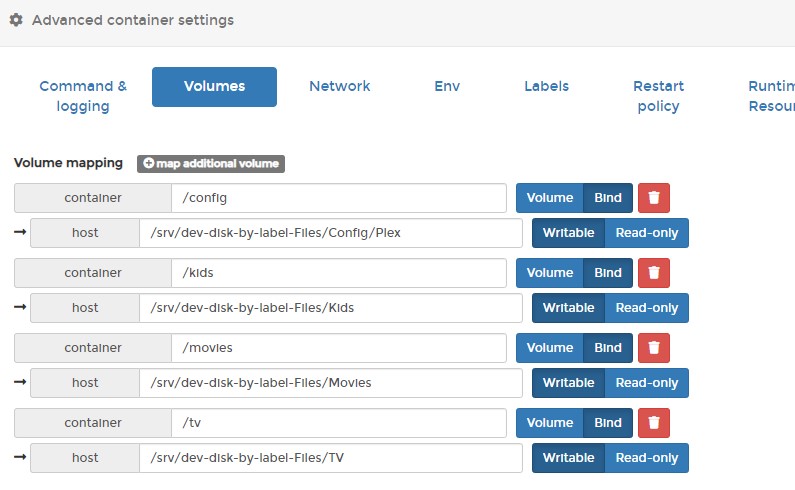The image size is (795, 490).
Task: Set the Movies host path to Writable
Action: 568,383
